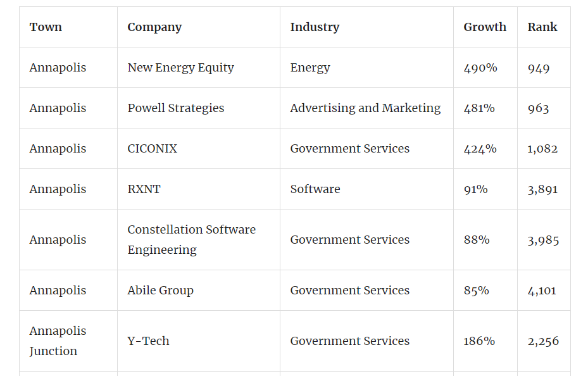Viewport: 588px width, 376px height.
Task: Click the rank value 1,082
Action: 543,149
